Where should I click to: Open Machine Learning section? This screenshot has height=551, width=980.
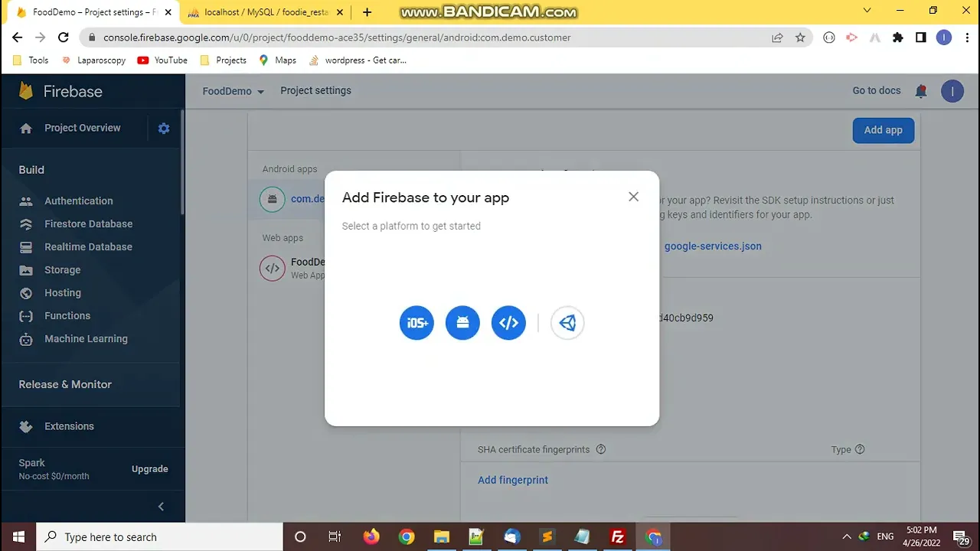click(x=86, y=338)
